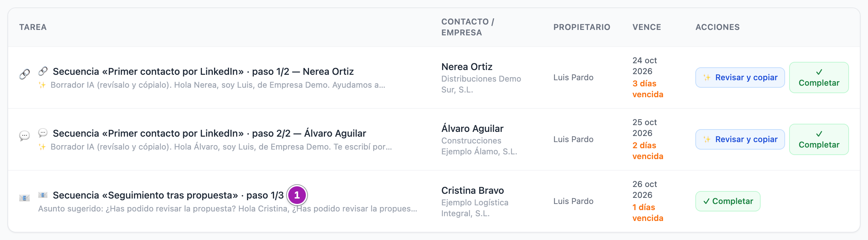
Task: Click the checkmark icon on Nerea's Completar button
Action: click(819, 72)
